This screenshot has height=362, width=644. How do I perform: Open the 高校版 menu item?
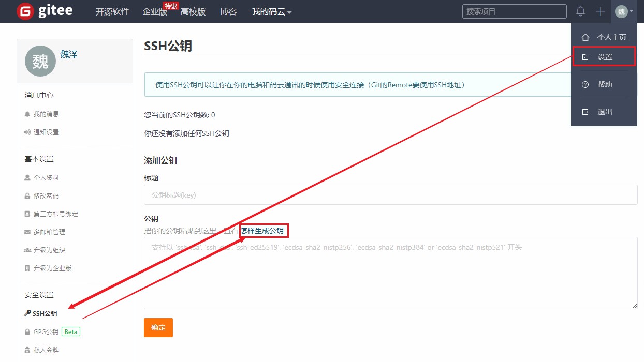193,11
